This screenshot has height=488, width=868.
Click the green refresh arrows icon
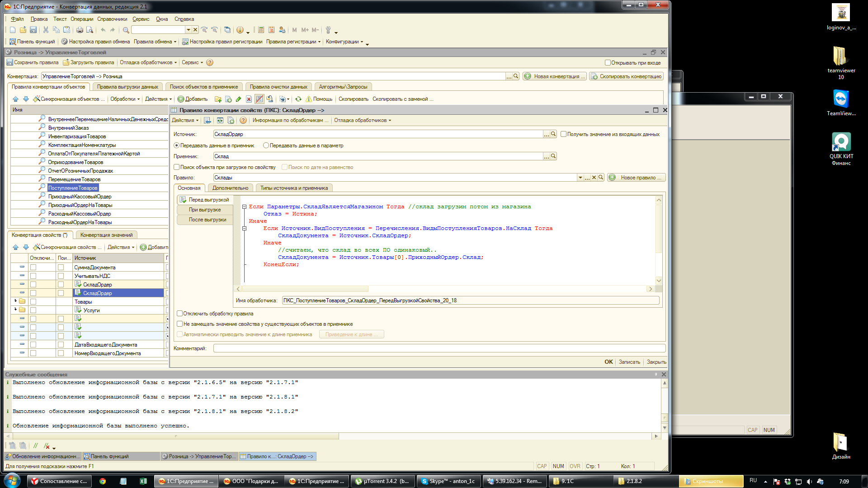[x=298, y=99]
